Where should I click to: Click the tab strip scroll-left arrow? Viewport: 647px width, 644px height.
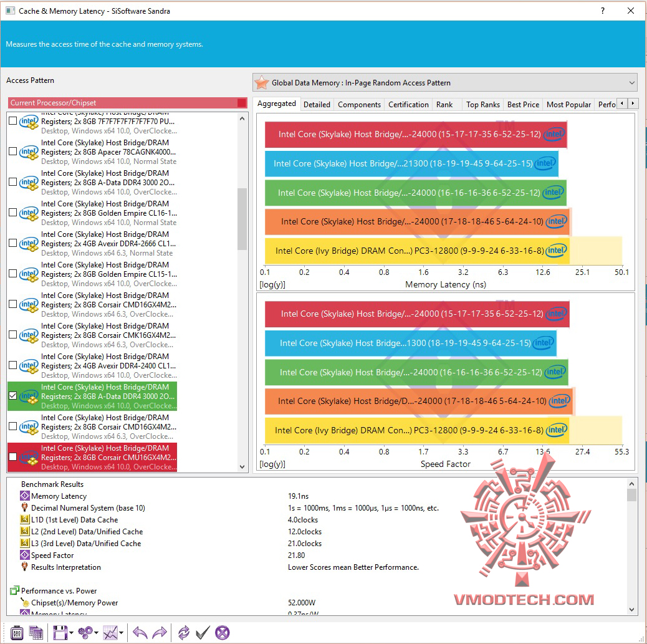[622, 103]
